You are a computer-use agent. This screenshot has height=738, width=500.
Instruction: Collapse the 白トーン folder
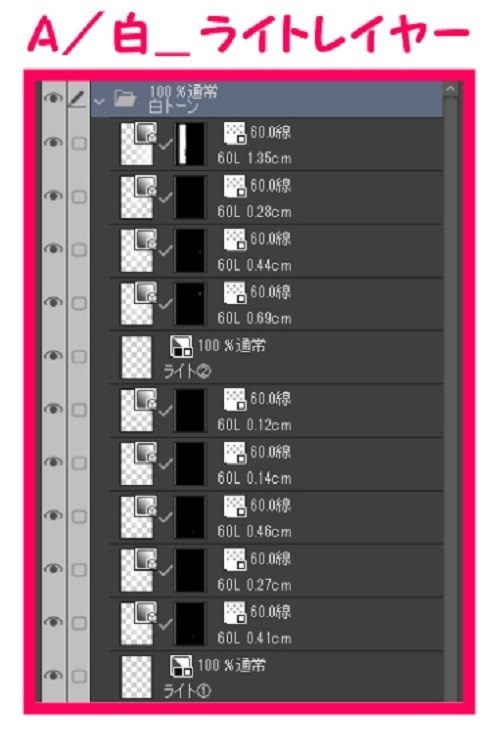(x=99, y=101)
